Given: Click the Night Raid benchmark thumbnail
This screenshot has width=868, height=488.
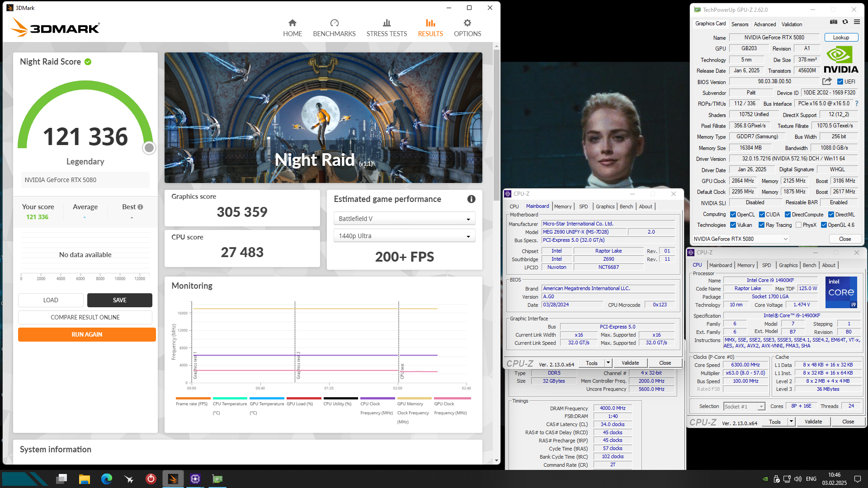Looking at the screenshot, I should pyautogui.click(x=323, y=117).
